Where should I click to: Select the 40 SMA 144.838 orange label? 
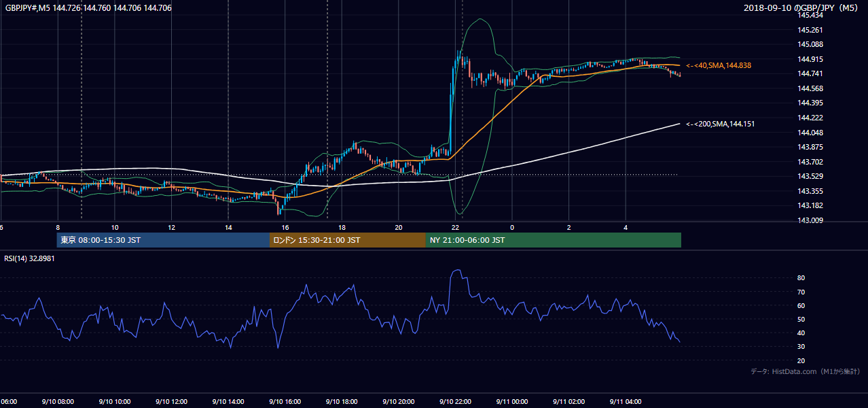719,65
